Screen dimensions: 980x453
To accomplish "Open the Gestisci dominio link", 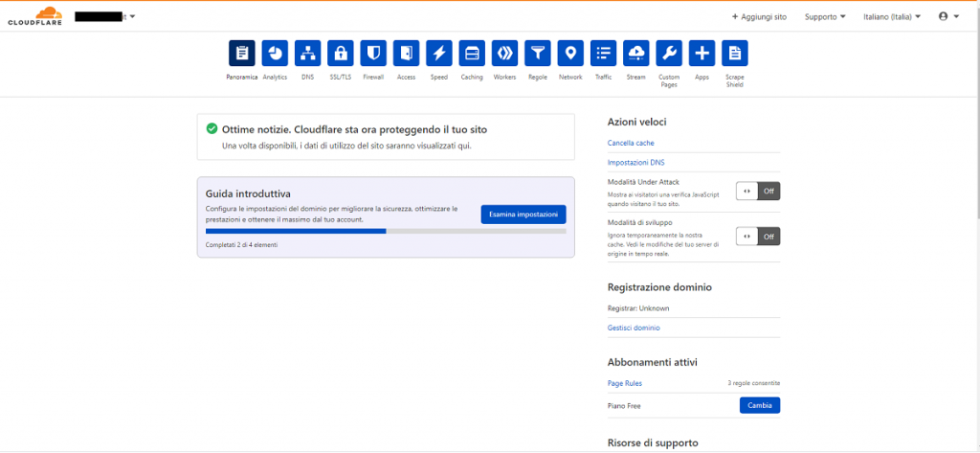I will pos(634,328).
